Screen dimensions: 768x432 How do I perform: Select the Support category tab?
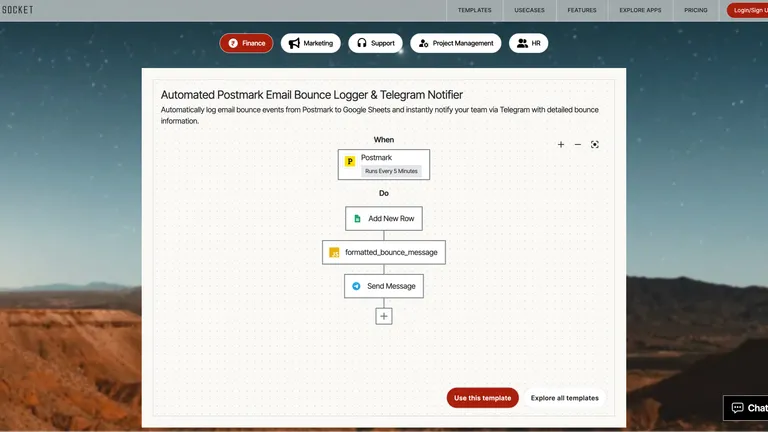tap(375, 43)
